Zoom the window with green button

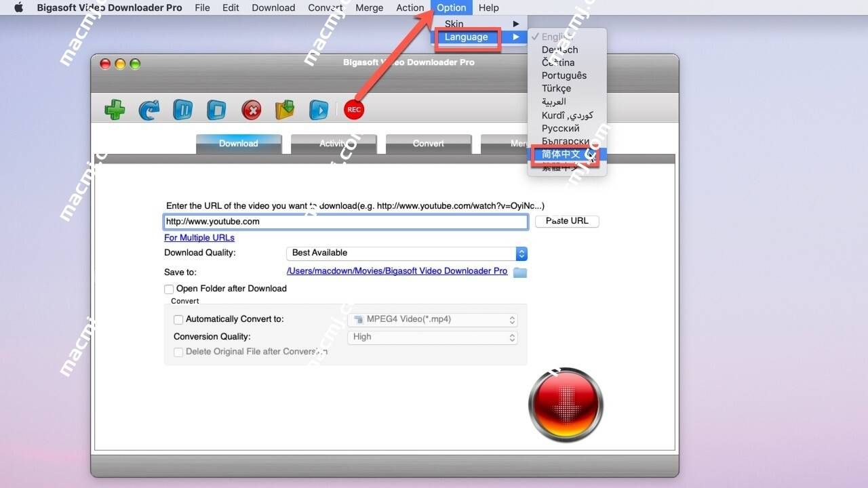(135, 64)
